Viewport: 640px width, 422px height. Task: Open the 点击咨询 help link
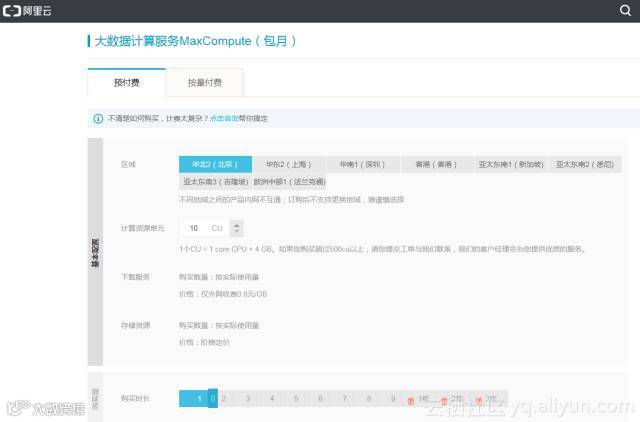224,118
